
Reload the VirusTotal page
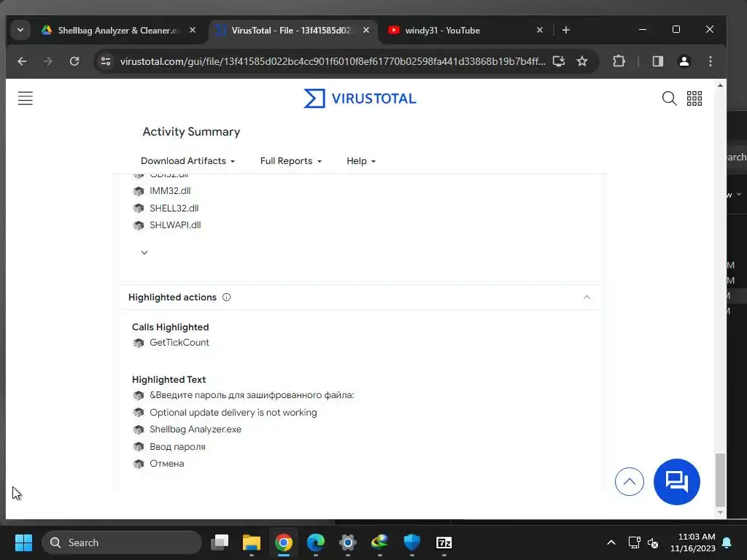[74, 61]
